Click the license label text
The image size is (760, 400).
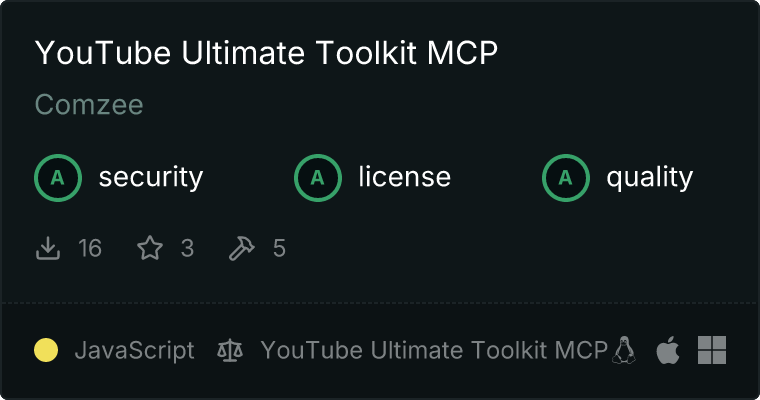click(x=405, y=177)
